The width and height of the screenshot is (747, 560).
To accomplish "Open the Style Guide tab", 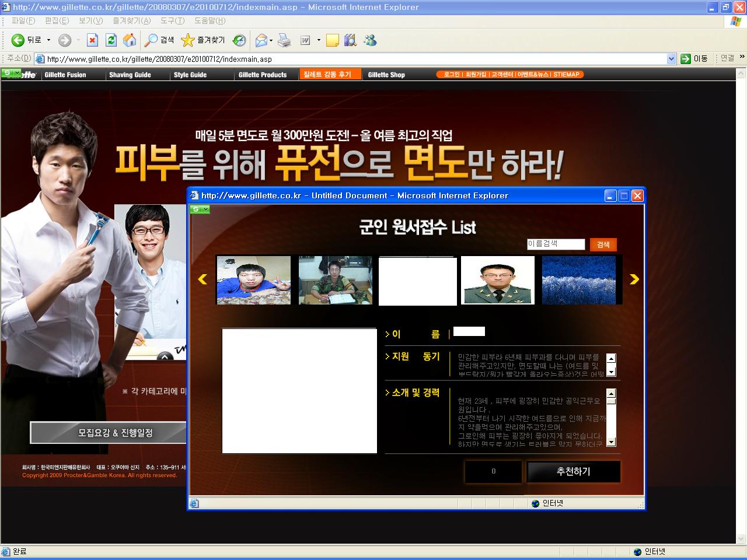I will (190, 75).
